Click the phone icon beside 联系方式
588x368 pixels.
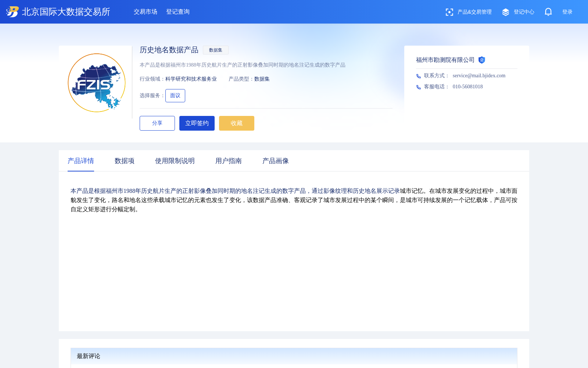tap(419, 76)
